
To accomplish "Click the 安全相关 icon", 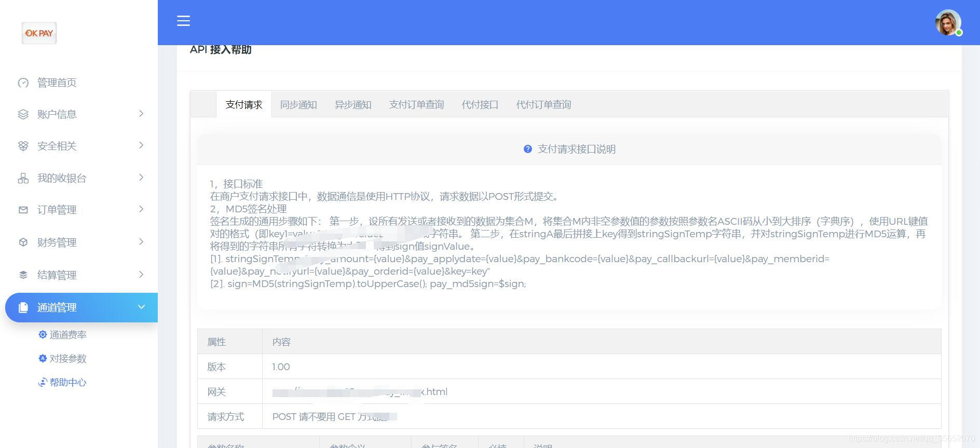I will click(23, 146).
